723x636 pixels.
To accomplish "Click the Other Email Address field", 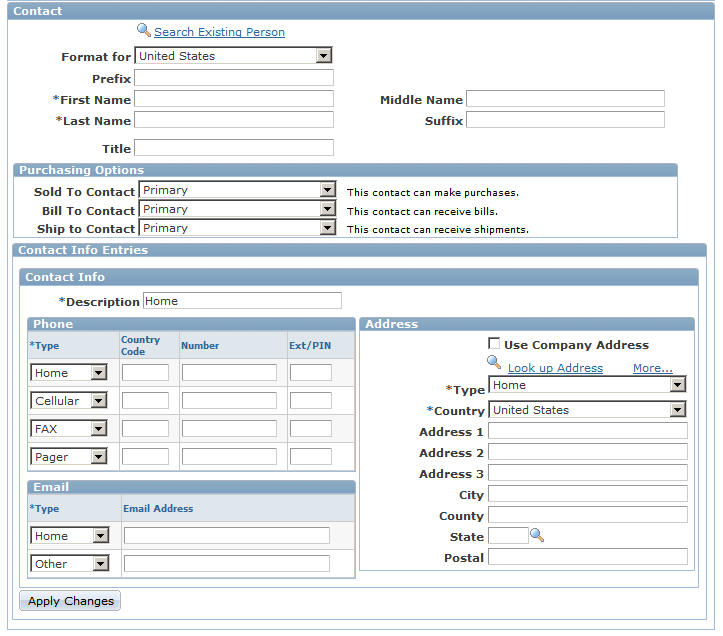I will pyautogui.click(x=227, y=564).
